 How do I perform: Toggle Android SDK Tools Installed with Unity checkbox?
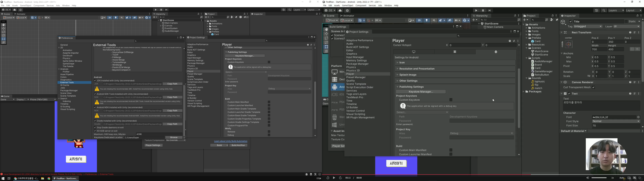point(95,94)
